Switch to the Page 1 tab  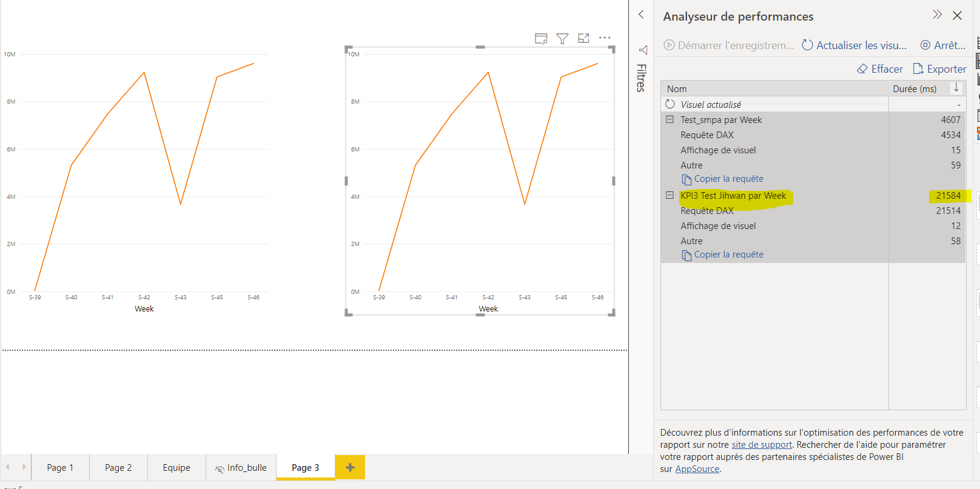pos(60,467)
